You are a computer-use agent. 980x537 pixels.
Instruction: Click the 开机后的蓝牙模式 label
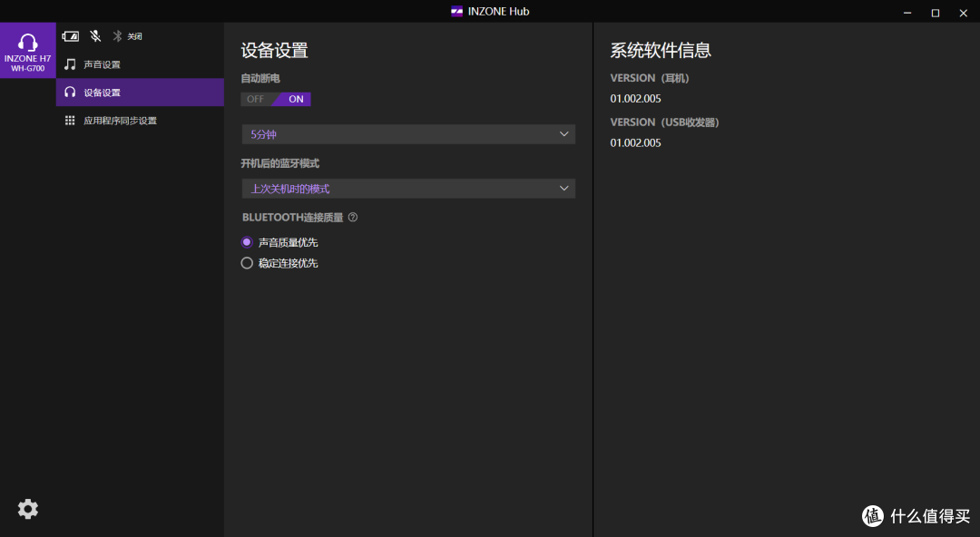click(x=280, y=163)
